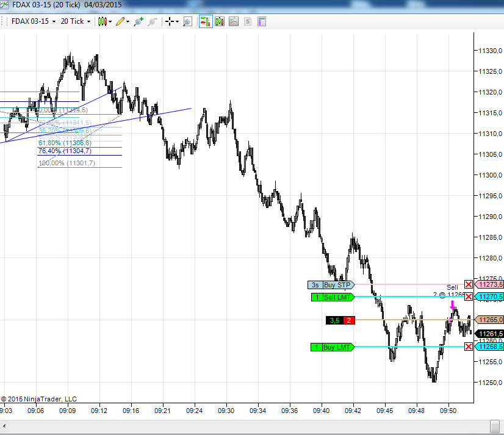504x435 pixels.
Task: Open the Data Series dialog icon
Action: point(220,21)
